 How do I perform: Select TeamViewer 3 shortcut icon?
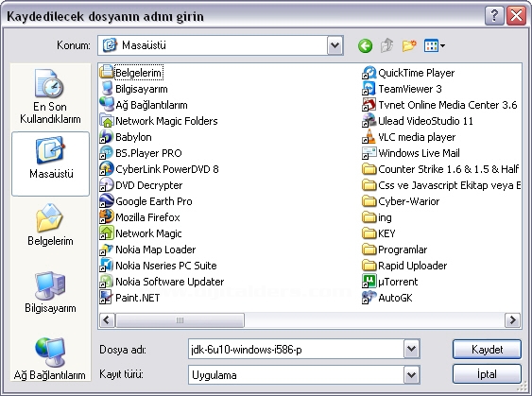[369, 89]
